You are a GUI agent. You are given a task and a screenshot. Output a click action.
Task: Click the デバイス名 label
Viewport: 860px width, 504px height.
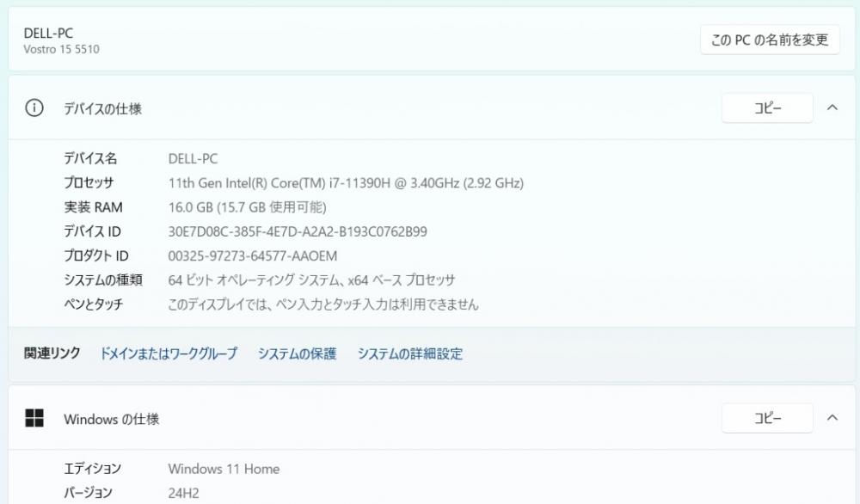[90, 158]
